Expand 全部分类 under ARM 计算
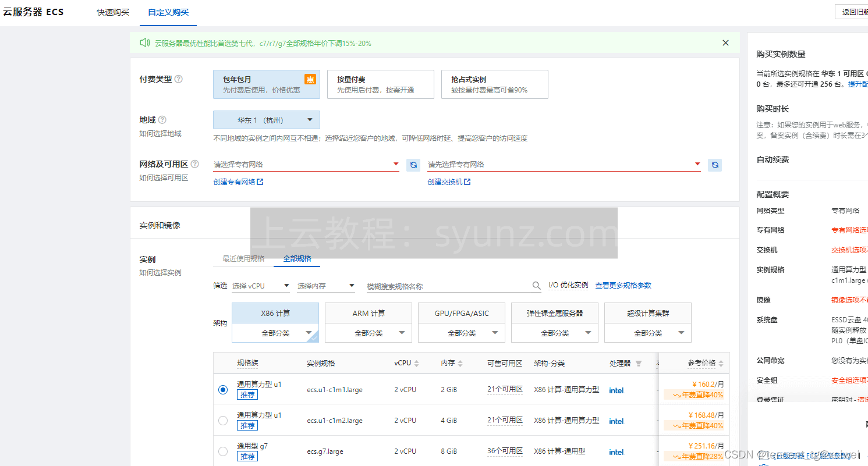This screenshot has height=466, width=868. (x=369, y=333)
